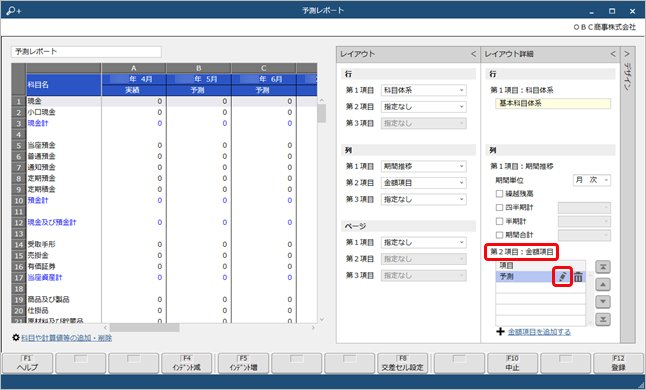The width and height of the screenshot is (646, 390).
Task: Click F10 中止 button
Action: pos(512,363)
